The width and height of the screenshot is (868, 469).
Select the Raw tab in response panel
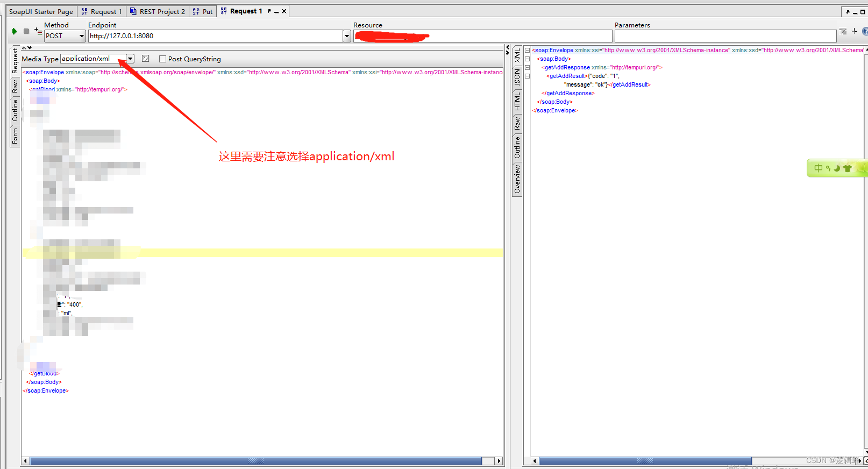pos(517,124)
